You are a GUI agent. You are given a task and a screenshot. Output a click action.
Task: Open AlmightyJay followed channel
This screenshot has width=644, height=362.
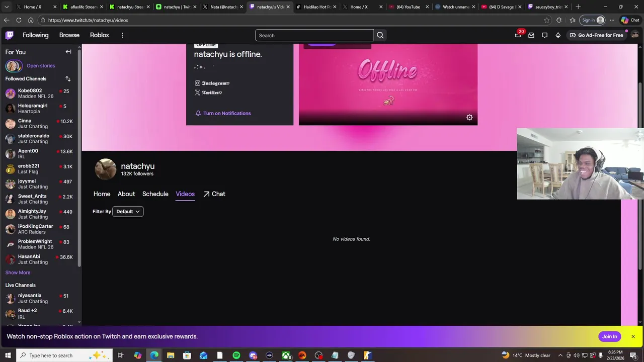pyautogui.click(x=40, y=214)
